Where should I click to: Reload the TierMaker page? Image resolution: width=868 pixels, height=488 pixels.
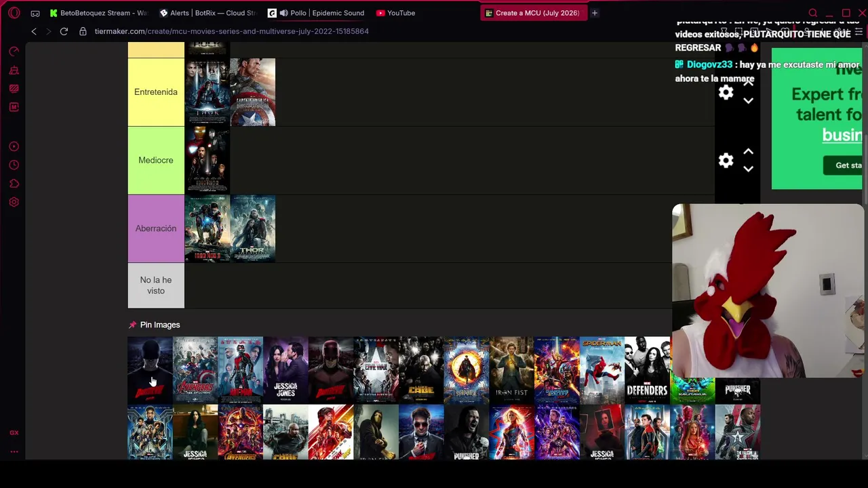click(x=64, y=31)
